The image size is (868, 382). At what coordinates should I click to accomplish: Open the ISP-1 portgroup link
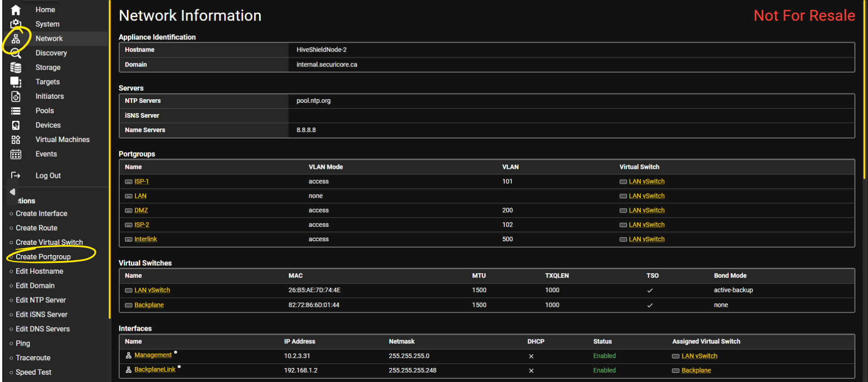pos(141,181)
